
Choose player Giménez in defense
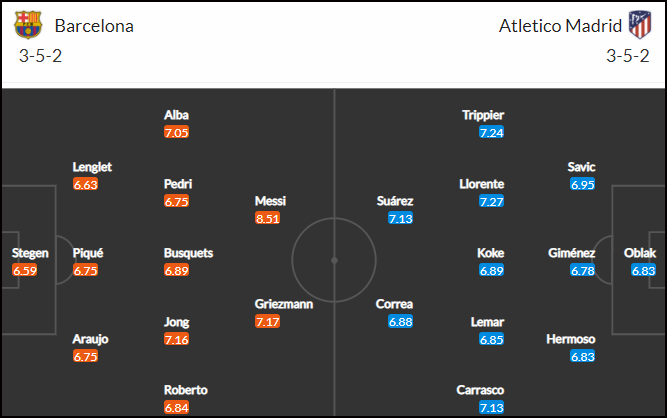(571, 253)
